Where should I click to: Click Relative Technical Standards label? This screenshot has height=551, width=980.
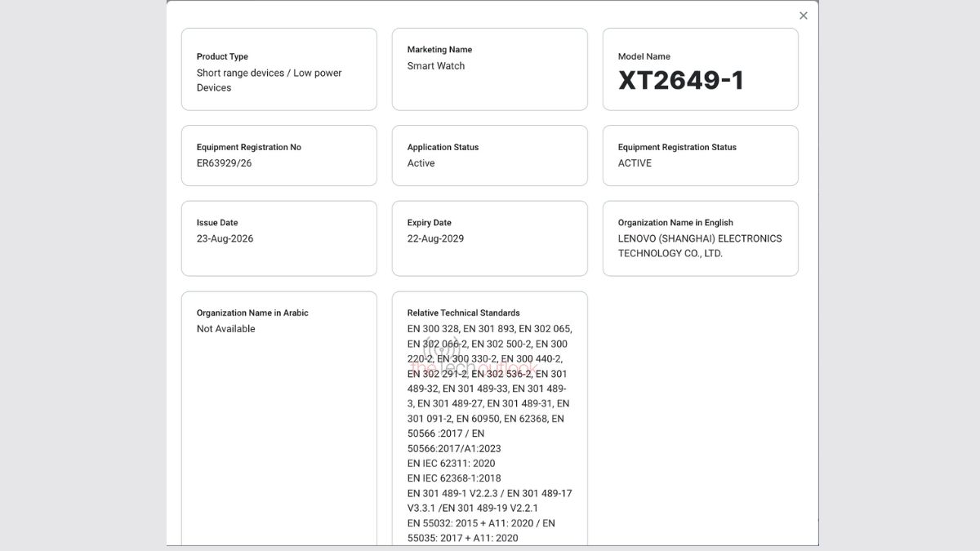click(463, 313)
